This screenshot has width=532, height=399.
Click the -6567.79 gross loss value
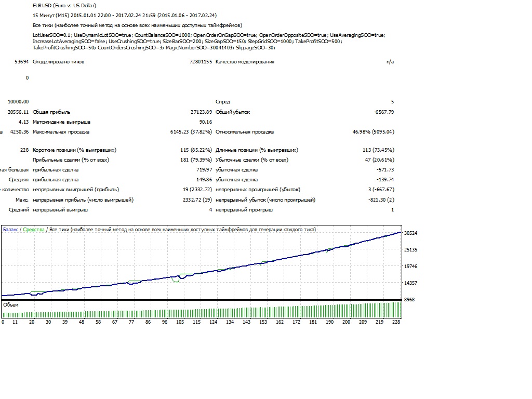384,112
